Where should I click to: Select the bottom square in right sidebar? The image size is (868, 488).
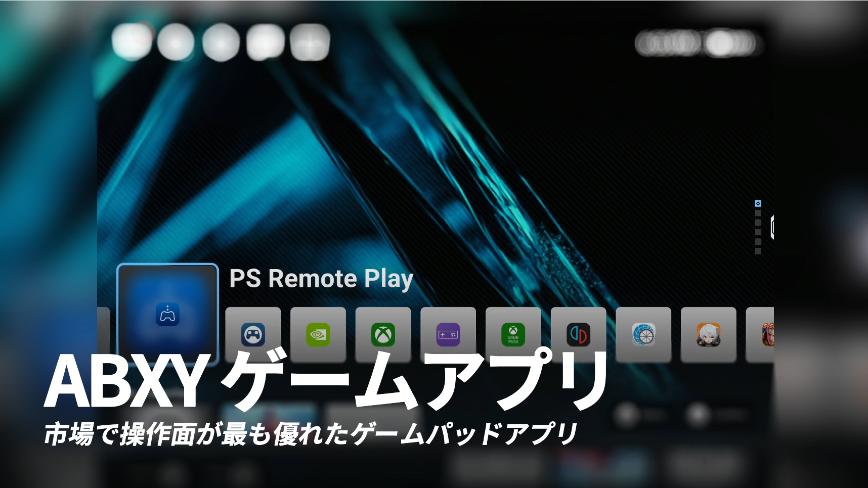coord(757,250)
